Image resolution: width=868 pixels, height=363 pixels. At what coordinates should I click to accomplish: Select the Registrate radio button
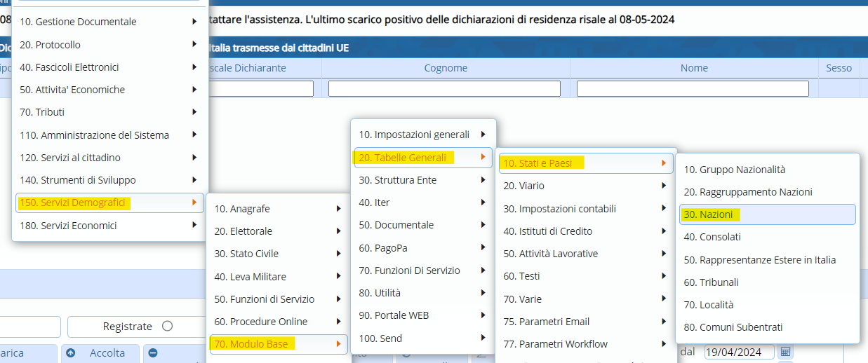click(167, 326)
